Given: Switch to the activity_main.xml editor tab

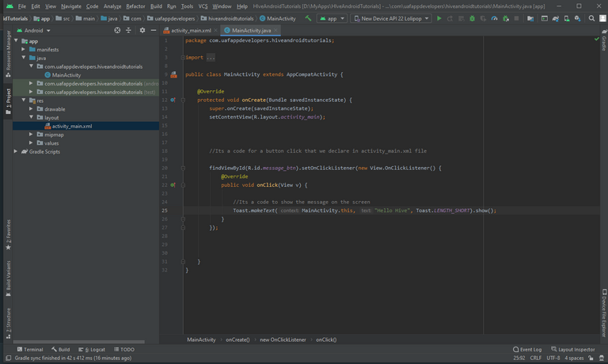Looking at the screenshot, I should point(190,30).
